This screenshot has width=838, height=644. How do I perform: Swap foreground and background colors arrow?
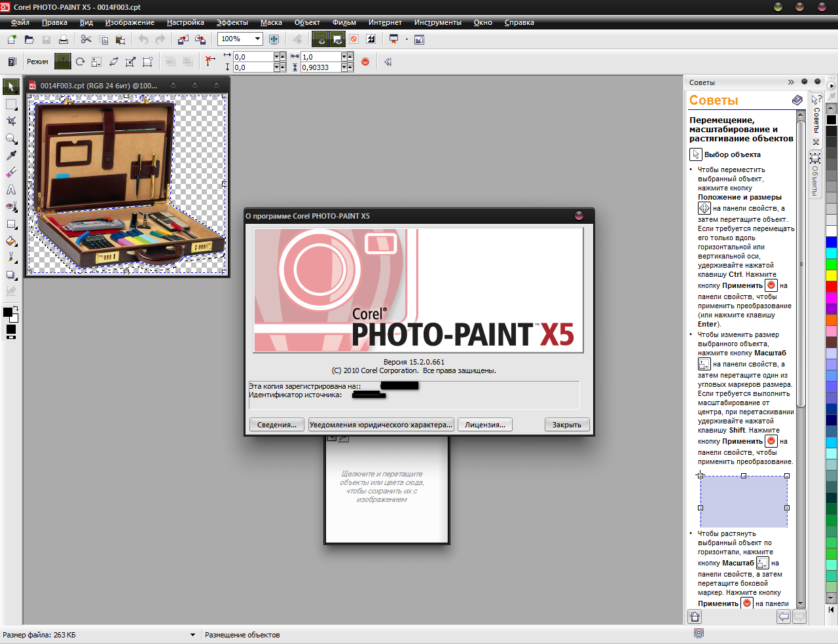[16, 308]
